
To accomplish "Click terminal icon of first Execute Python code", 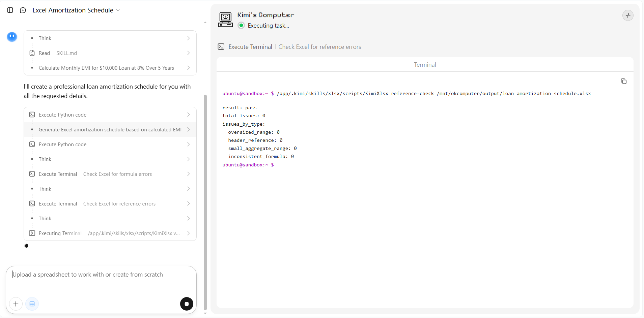I will pos(32,115).
